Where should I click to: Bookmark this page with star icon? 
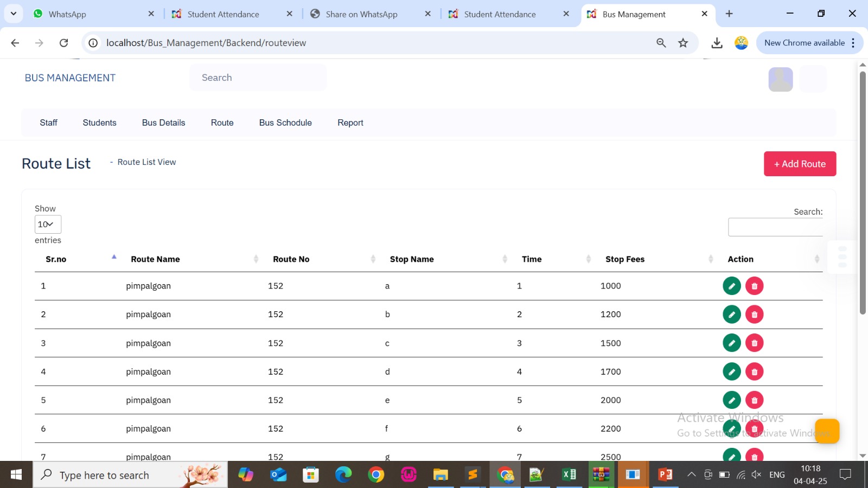[x=683, y=43]
